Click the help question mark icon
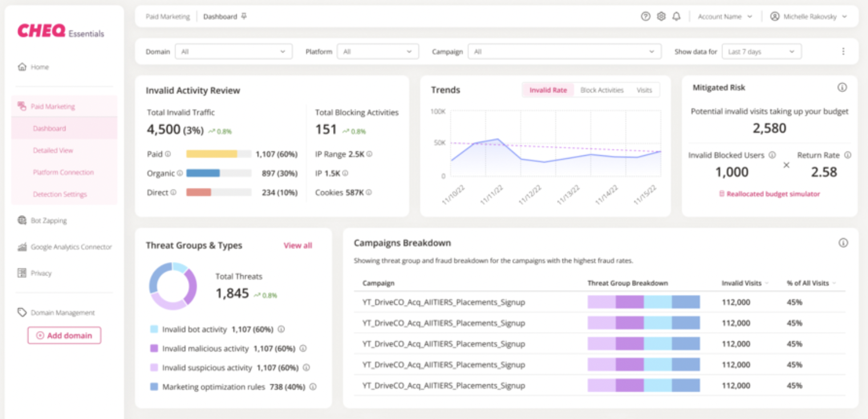Screen dimensions: 868x419 pos(646,17)
